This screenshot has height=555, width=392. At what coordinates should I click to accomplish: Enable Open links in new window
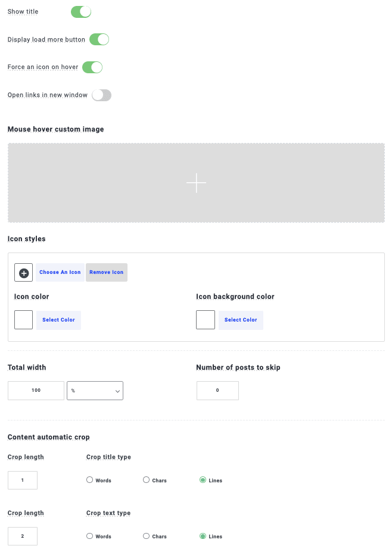click(x=101, y=95)
